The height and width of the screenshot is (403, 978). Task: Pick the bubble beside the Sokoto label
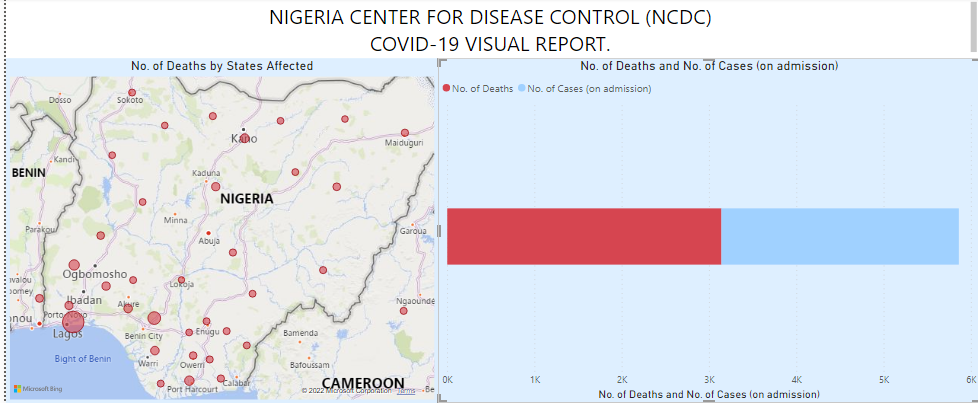(131, 92)
